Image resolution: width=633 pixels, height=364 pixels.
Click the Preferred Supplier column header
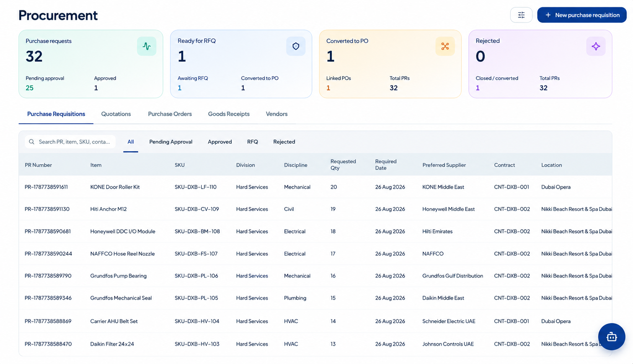444,165
